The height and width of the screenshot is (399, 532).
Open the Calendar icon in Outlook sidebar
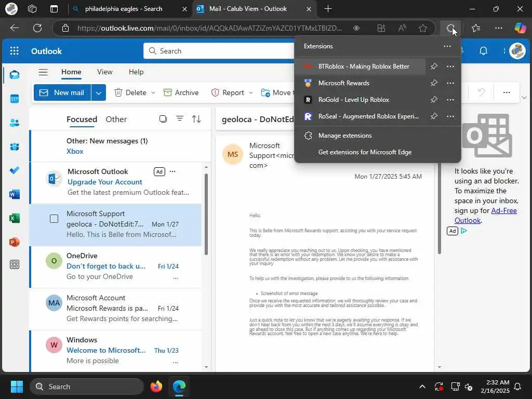14,99
